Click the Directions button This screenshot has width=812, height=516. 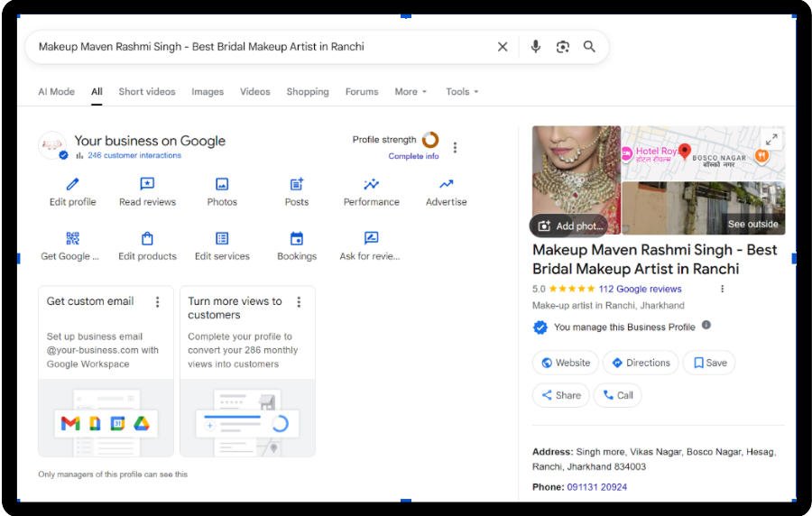click(641, 363)
